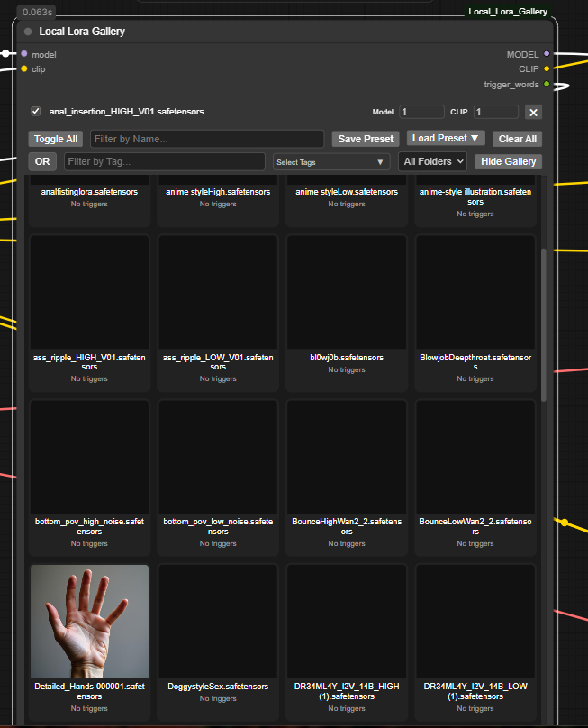Click the Clear All button

coord(518,139)
